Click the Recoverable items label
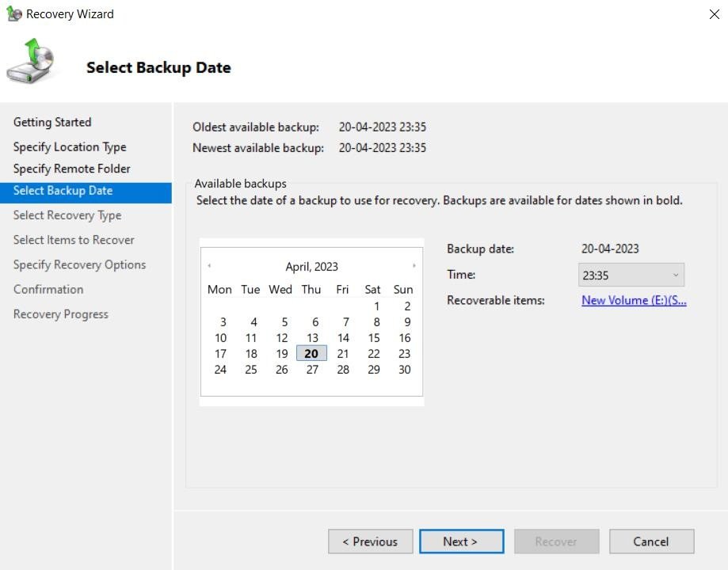The image size is (728, 570). click(496, 300)
